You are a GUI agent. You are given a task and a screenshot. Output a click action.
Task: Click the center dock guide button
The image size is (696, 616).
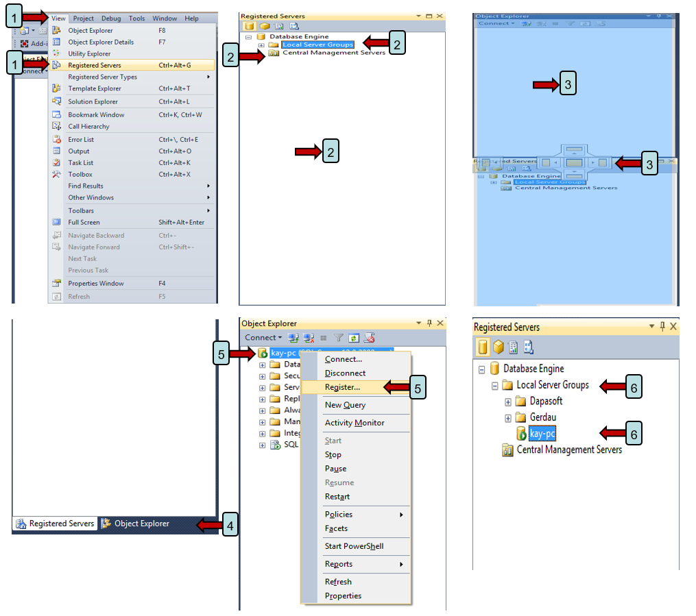574,163
